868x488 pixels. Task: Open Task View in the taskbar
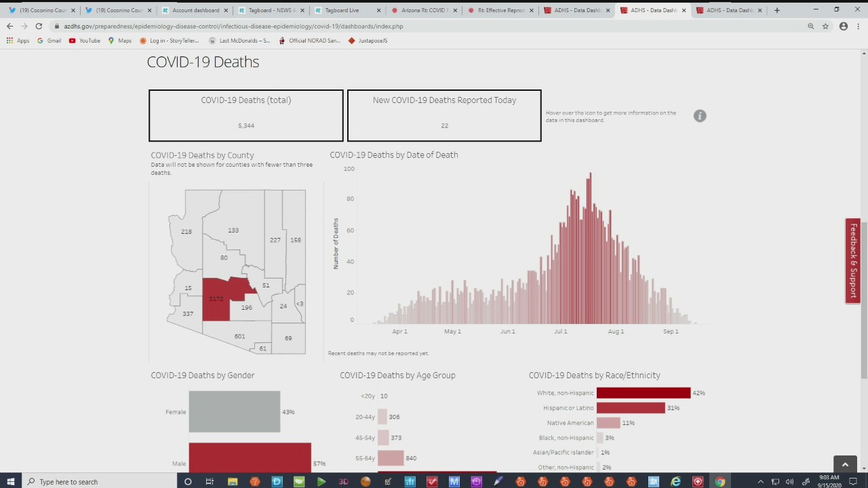tap(210, 481)
